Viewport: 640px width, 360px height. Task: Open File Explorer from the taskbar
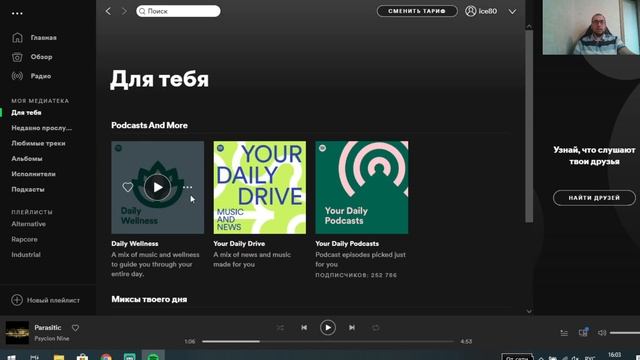coord(59,357)
